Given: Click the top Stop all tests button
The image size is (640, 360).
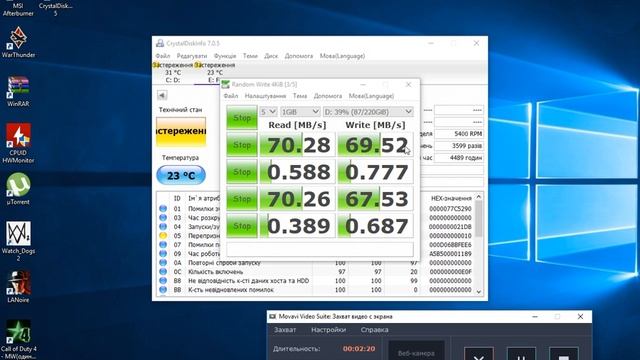Looking at the screenshot, I should pos(242,118).
